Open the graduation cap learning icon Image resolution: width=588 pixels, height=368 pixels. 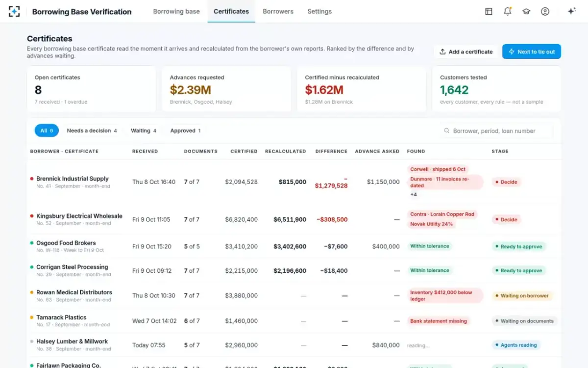click(x=526, y=11)
